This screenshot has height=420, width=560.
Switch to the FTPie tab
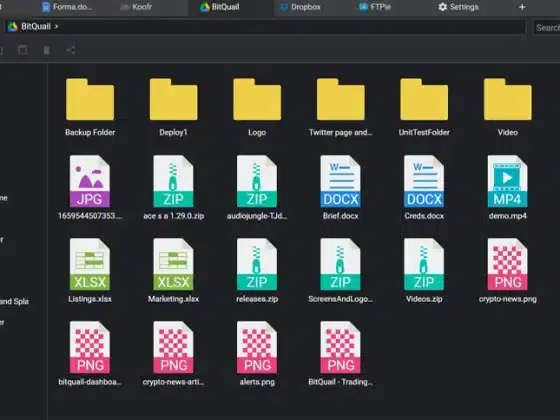click(x=375, y=7)
